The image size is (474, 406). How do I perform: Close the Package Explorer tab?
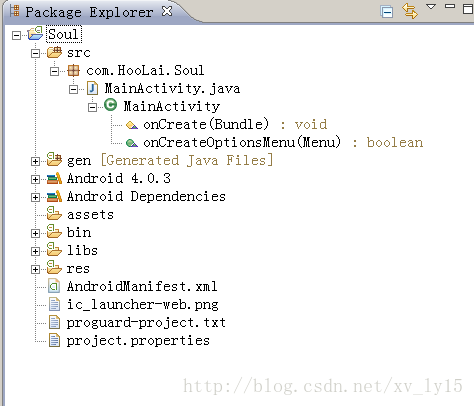click(x=167, y=12)
